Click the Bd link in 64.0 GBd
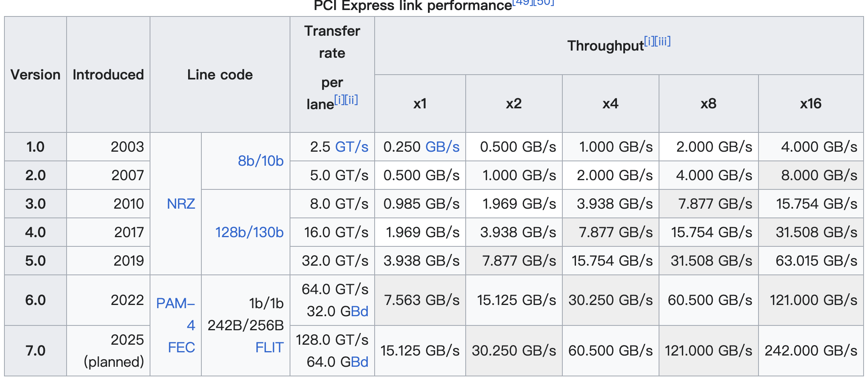868x378 pixels. 359,362
